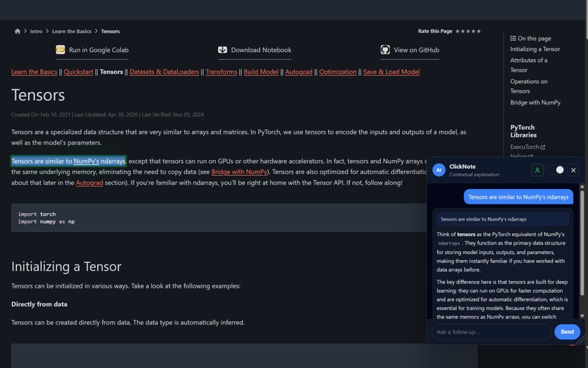
Task: Open the Save & Load Model tutorial
Action: click(x=392, y=72)
